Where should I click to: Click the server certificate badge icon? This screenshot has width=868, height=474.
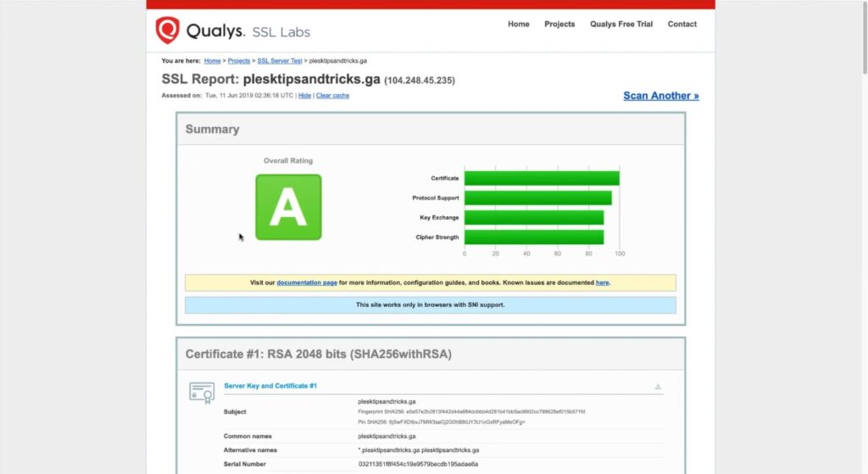click(202, 393)
